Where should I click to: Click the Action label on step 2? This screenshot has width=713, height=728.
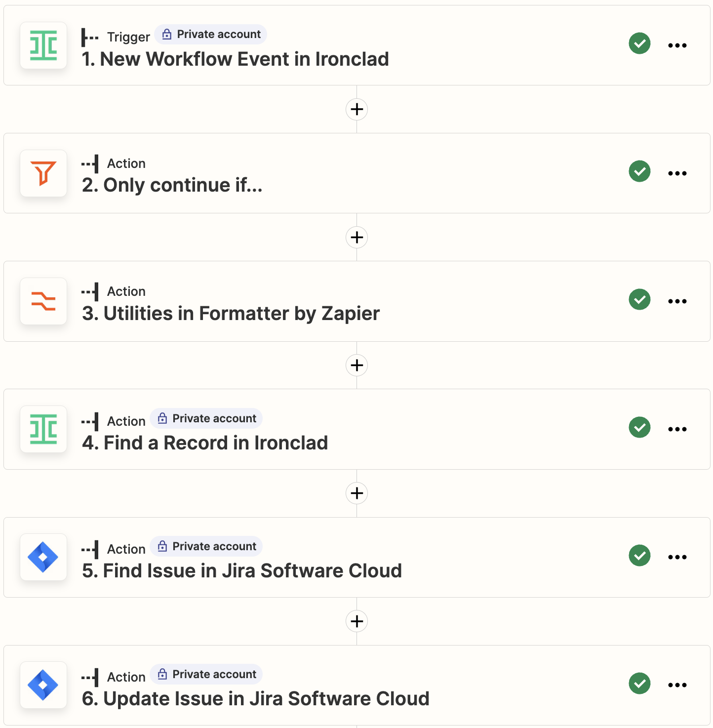point(126,163)
